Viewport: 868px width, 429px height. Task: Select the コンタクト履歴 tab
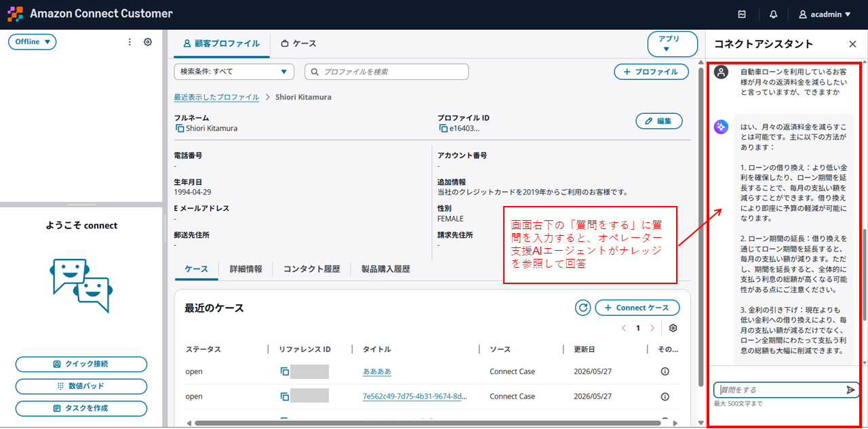pyautogui.click(x=311, y=269)
